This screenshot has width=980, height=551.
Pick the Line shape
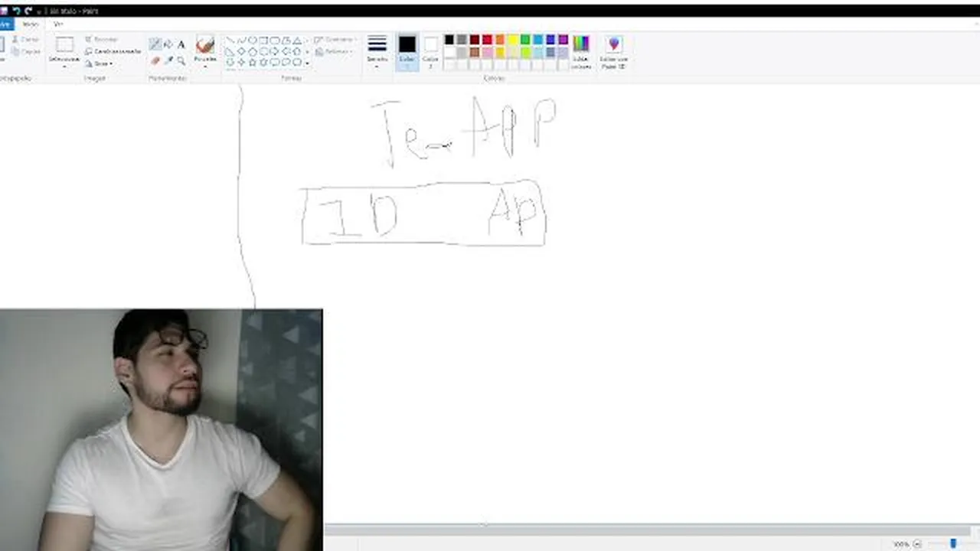click(x=230, y=41)
